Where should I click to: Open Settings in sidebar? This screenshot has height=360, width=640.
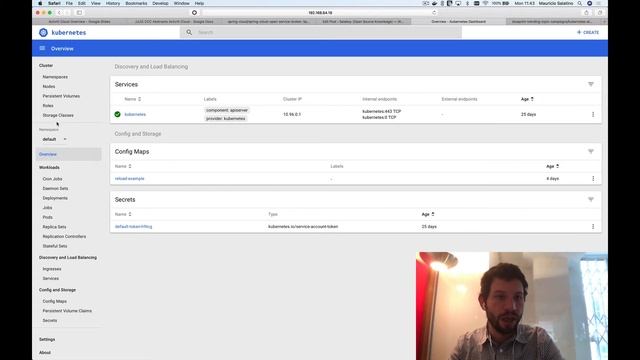click(x=47, y=340)
